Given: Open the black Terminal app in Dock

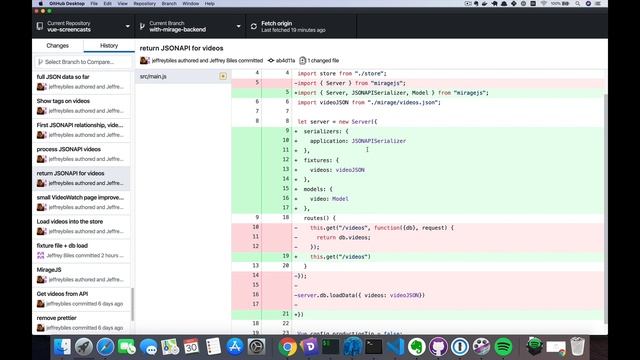Looking at the screenshot, I should pyautogui.click(x=373, y=347).
